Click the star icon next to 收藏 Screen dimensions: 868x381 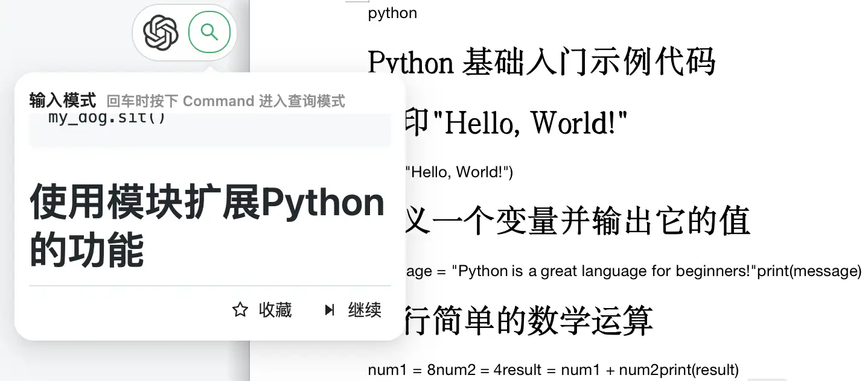(x=240, y=310)
